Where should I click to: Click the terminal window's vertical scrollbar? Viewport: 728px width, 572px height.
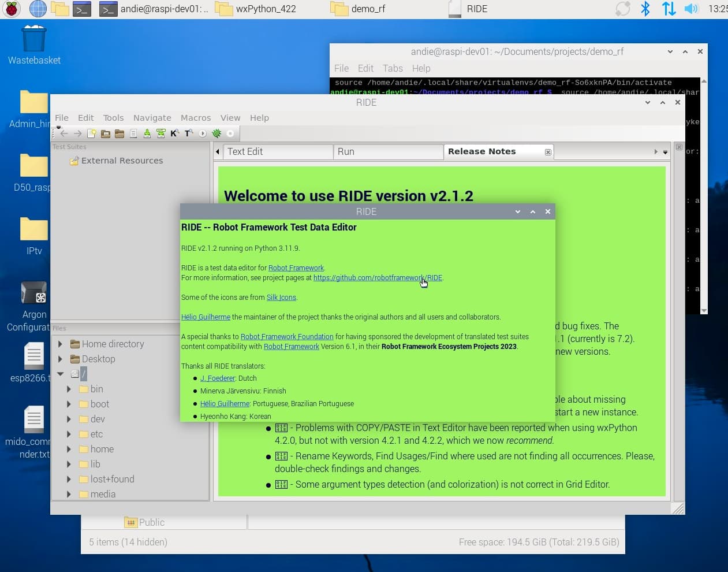click(704, 195)
